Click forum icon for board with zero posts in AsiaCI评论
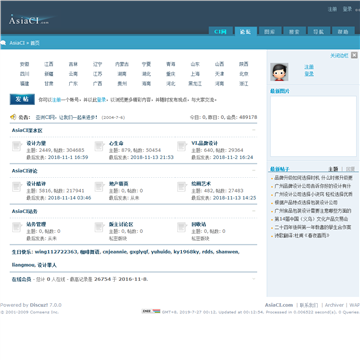The width and height of the screenshot is (360, 360). tap(99, 187)
